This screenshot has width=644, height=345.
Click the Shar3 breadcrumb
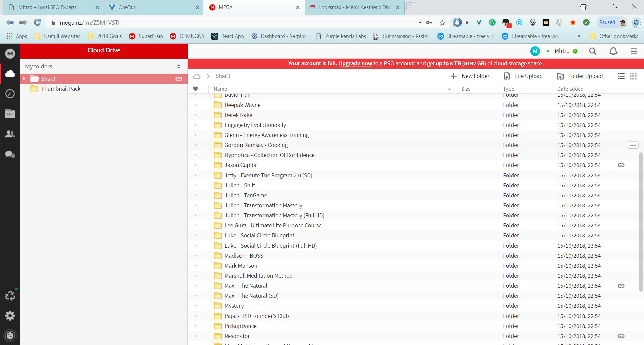(x=223, y=76)
